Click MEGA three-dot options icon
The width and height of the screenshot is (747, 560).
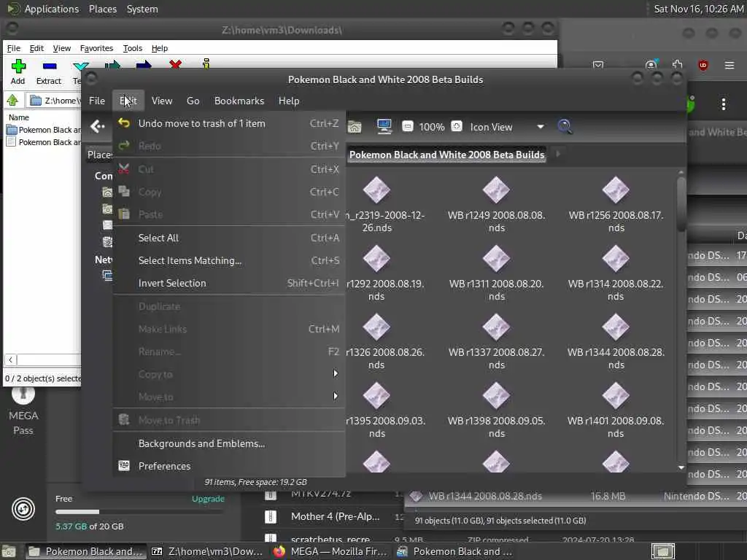click(x=723, y=104)
